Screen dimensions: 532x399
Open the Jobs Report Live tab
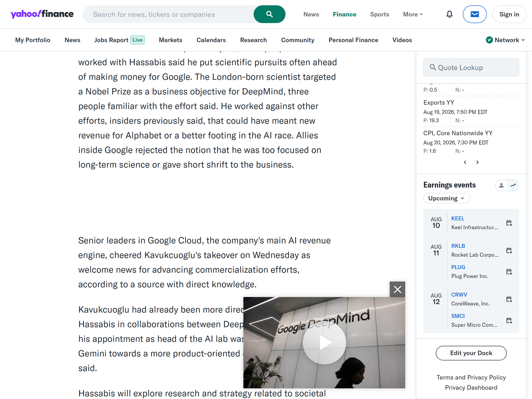click(x=119, y=40)
